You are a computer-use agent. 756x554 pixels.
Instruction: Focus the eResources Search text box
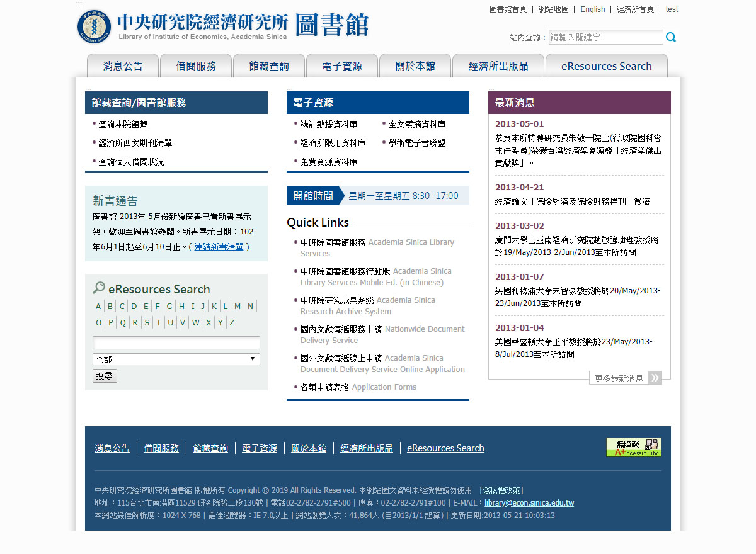click(176, 343)
